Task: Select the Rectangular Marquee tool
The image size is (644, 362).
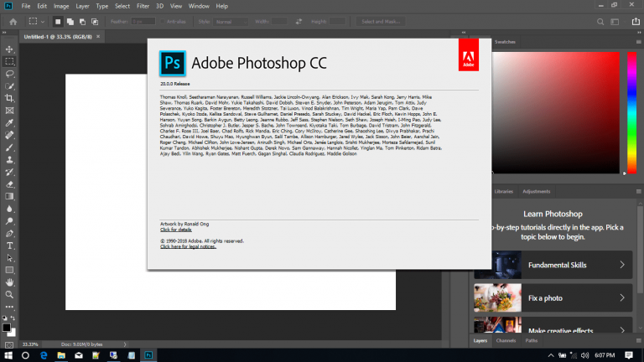Action: 9,61
